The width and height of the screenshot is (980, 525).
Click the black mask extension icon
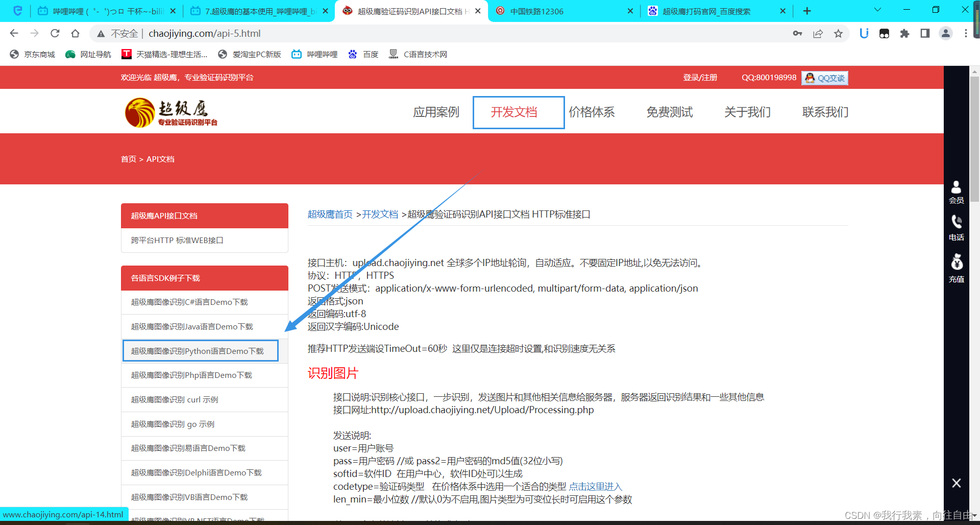884,33
